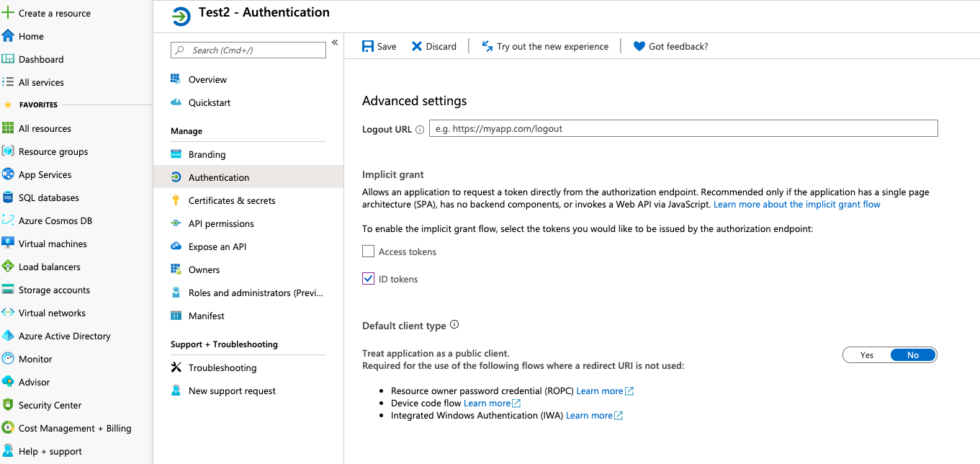Screen dimensions: 980x464
Task: Click the Discard X icon
Action: [x=417, y=46]
